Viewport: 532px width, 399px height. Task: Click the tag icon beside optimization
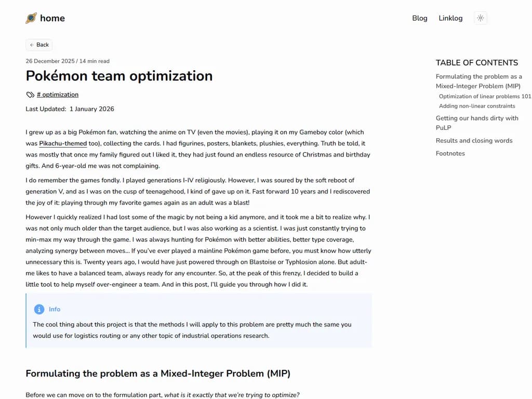(x=30, y=95)
